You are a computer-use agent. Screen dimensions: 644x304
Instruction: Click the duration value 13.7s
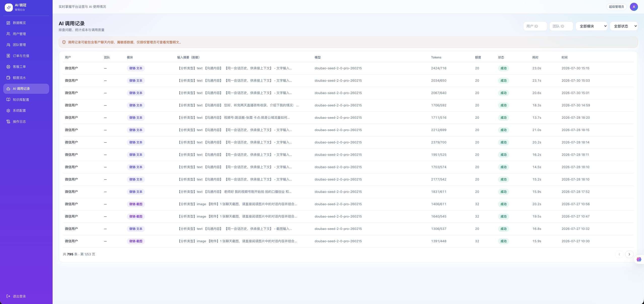[x=537, y=118]
